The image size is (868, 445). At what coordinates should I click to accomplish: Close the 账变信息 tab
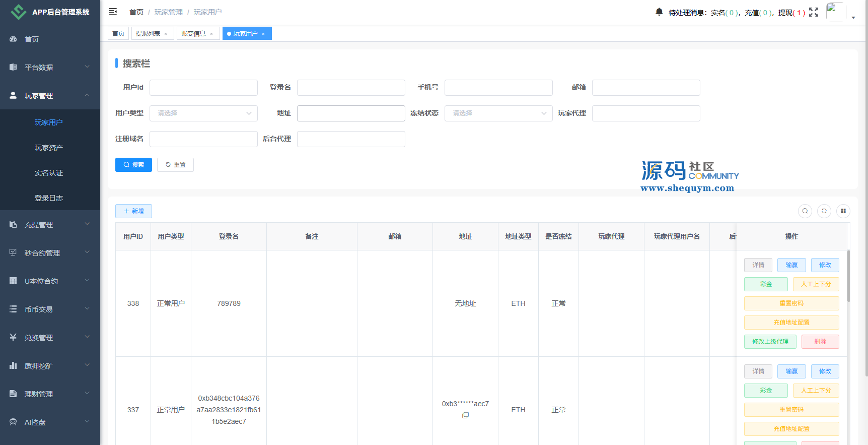tap(211, 34)
